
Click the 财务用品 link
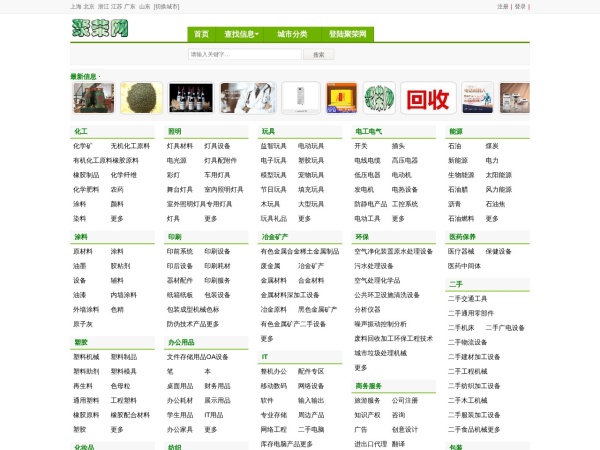pos(217,386)
